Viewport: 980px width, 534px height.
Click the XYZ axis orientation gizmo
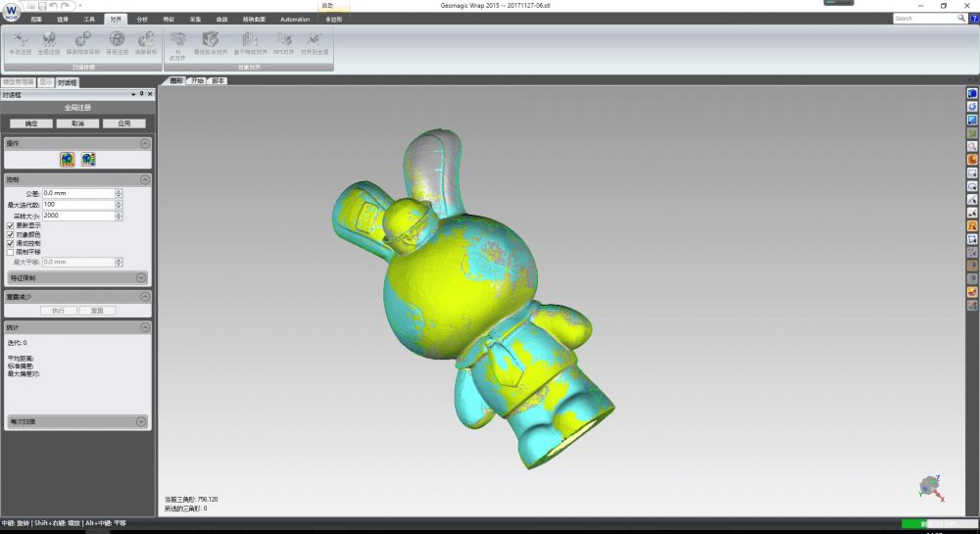click(x=931, y=487)
